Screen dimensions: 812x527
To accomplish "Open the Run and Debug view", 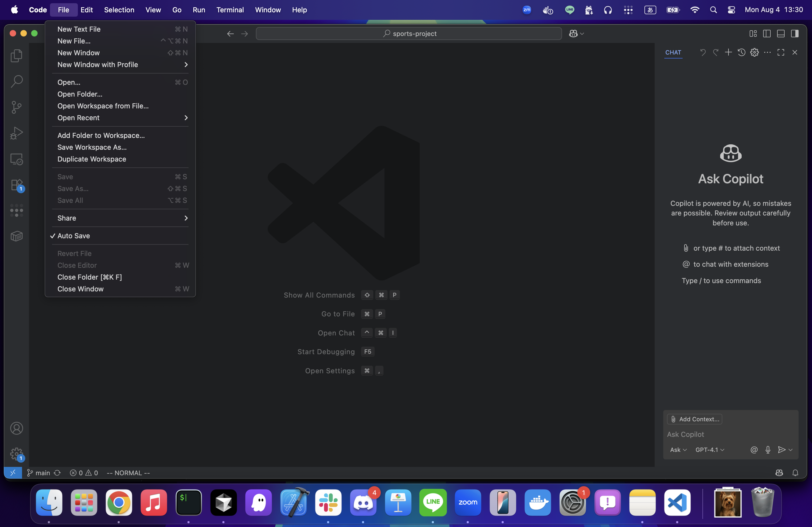I will [16, 133].
